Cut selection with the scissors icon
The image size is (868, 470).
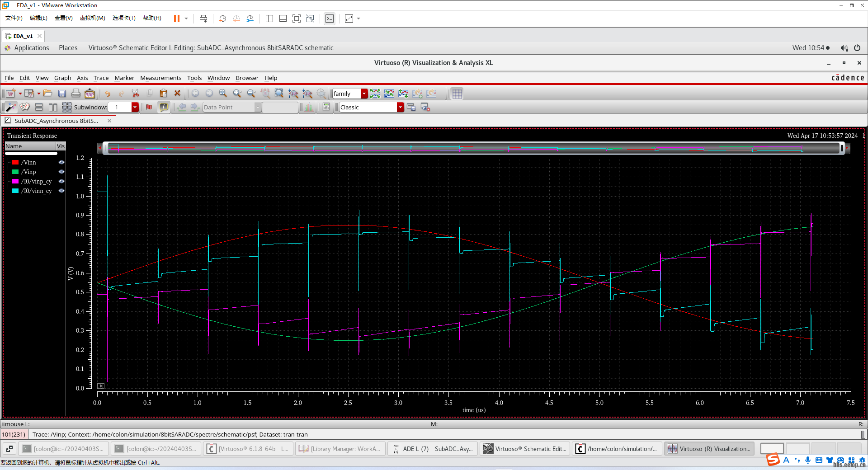click(135, 94)
